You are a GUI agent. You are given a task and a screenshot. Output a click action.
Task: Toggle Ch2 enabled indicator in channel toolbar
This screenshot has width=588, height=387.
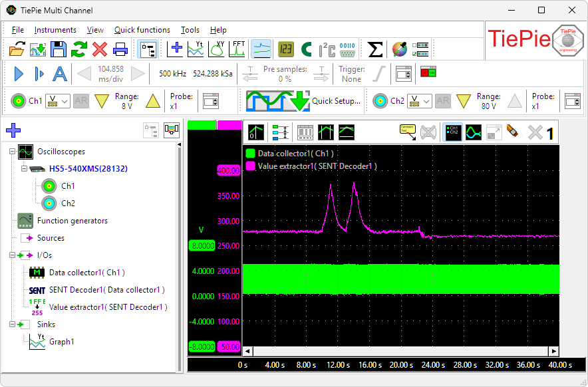click(380, 101)
